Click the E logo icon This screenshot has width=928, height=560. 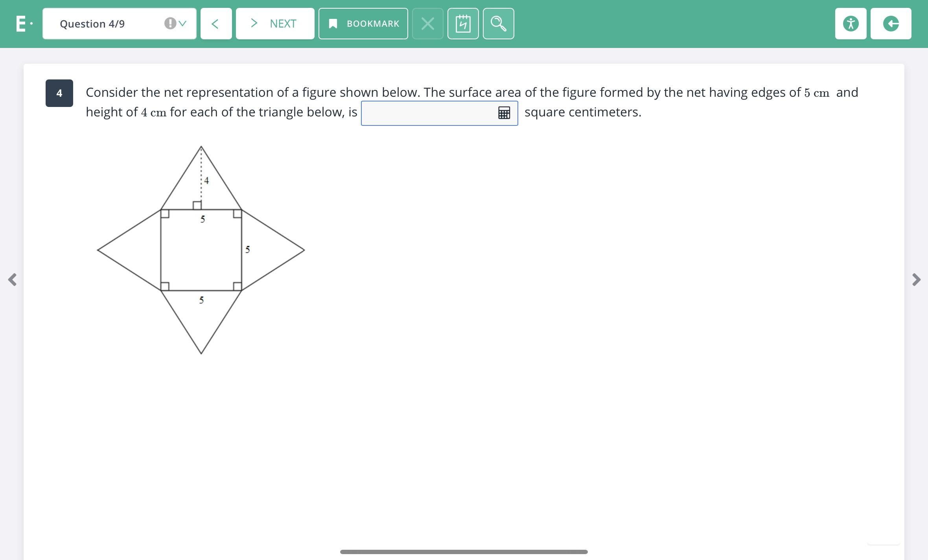coord(21,24)
